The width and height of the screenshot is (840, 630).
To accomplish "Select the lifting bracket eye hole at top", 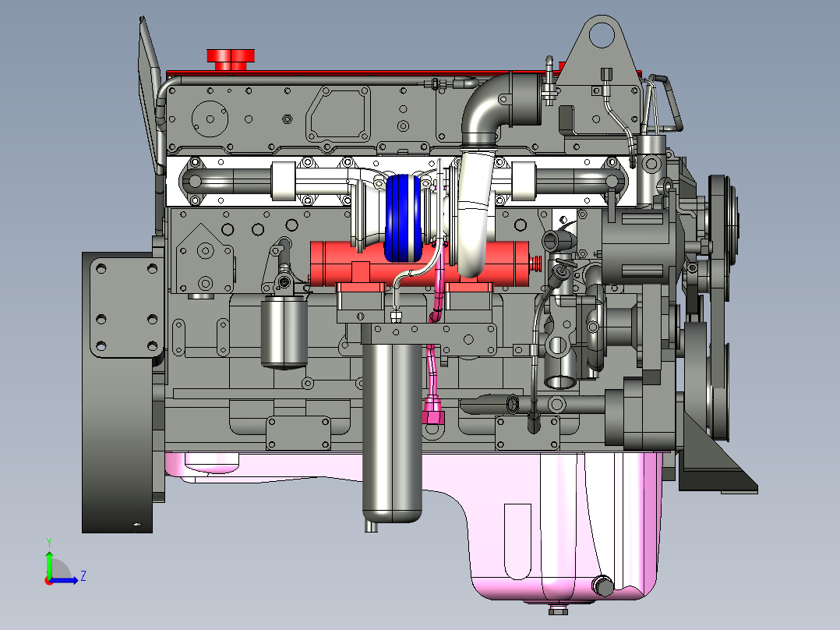I will click(x=602, y=34).
